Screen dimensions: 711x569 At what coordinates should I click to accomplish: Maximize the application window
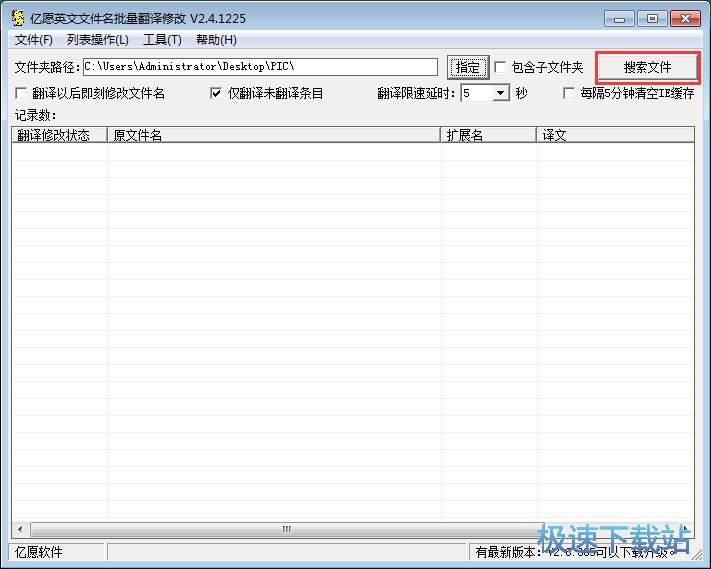[653, 19]
